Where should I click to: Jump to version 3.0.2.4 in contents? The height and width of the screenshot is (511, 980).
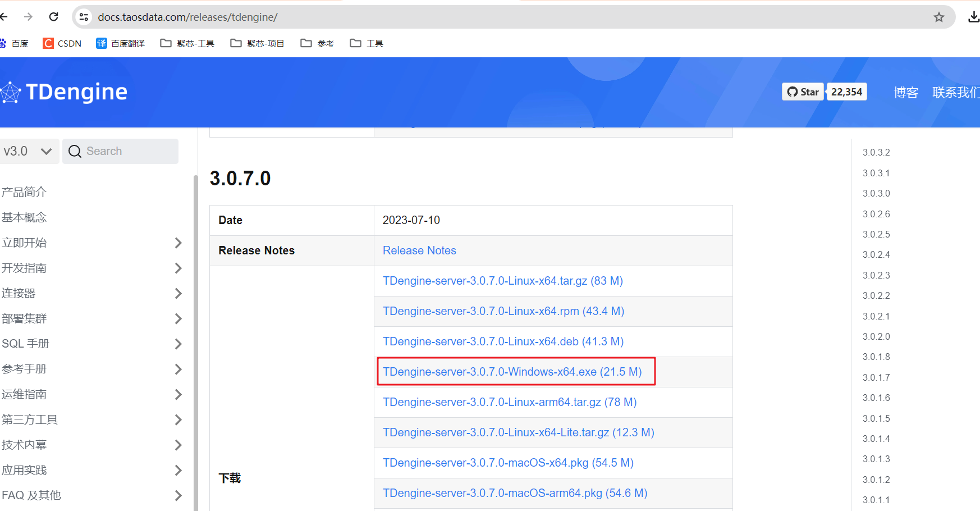pyautogui.click(x=876, y=254)
